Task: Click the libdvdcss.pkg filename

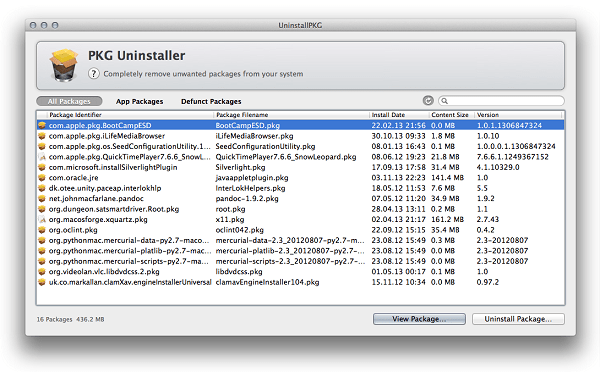Action: tap(239, 272)
